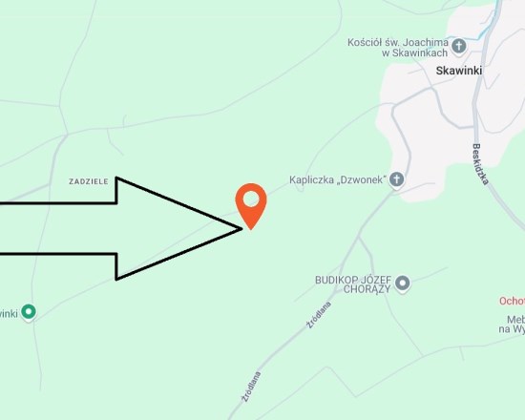This screenshot has width=525, height=420.
Task: Click the BUDIKOP JÓZEF CHORĄŻY place pin
Action: 403,283
